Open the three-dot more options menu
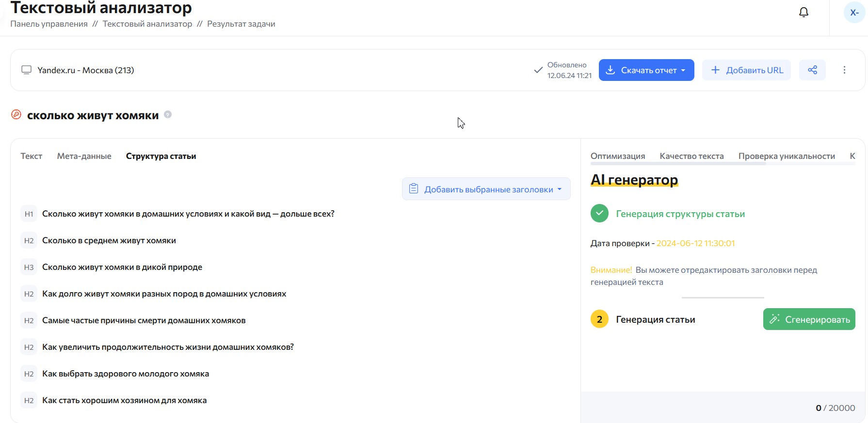The height and width of the screenshot is (423, 868). [844, 70]
